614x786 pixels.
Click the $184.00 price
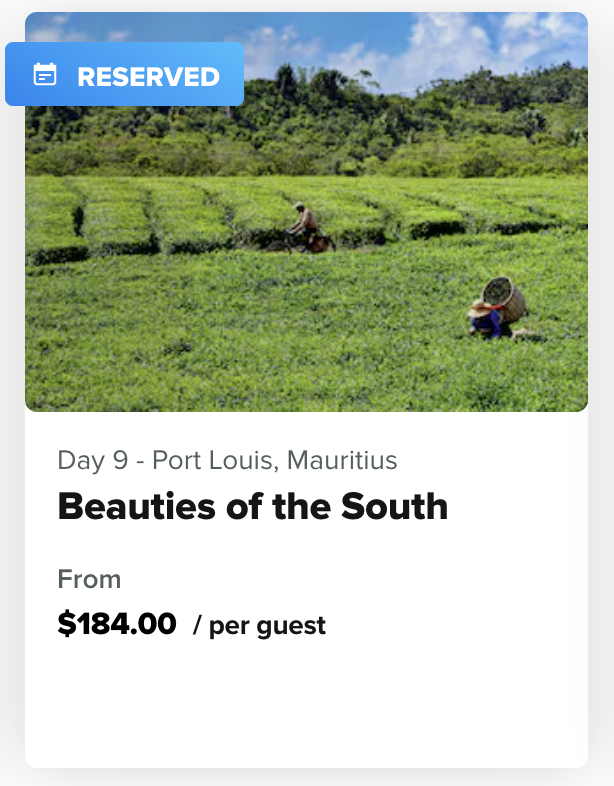117,624
